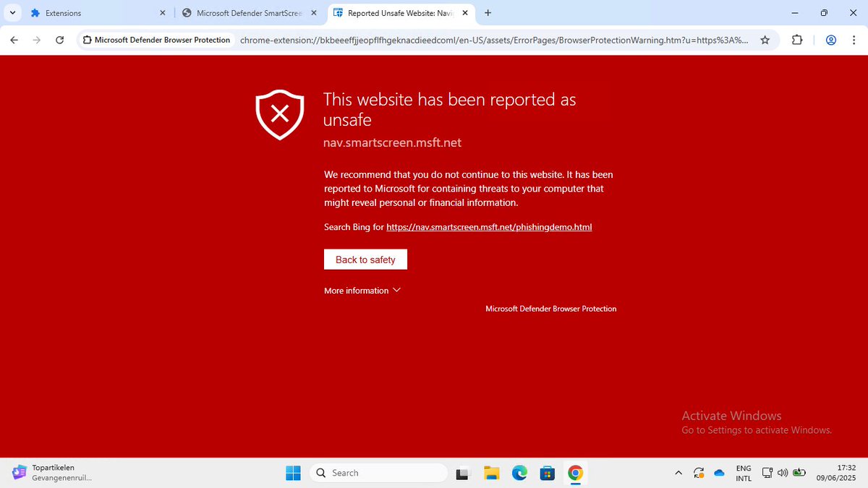Close the Reported Unsafe Website tab
868x488 pixels.
(465, 13)
